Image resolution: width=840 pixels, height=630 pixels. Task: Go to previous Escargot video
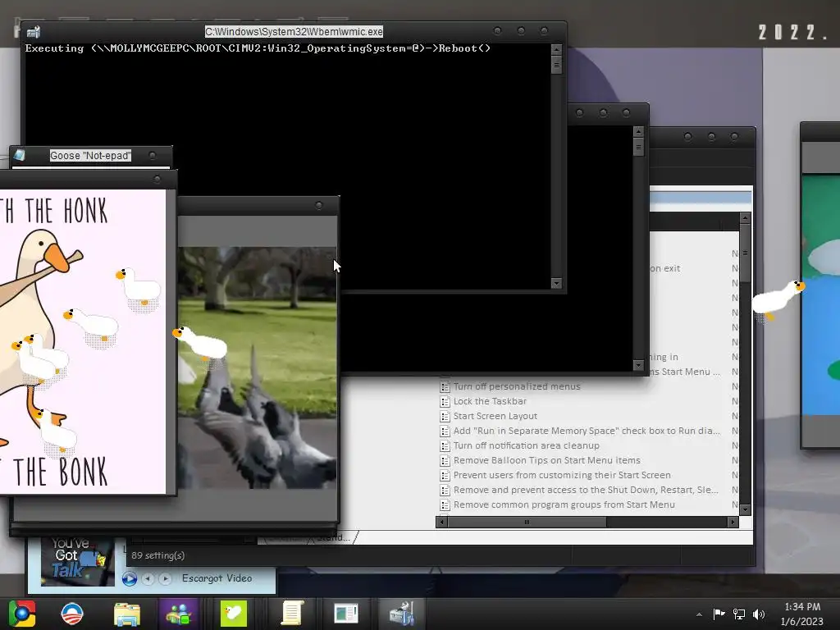point(148,578)
